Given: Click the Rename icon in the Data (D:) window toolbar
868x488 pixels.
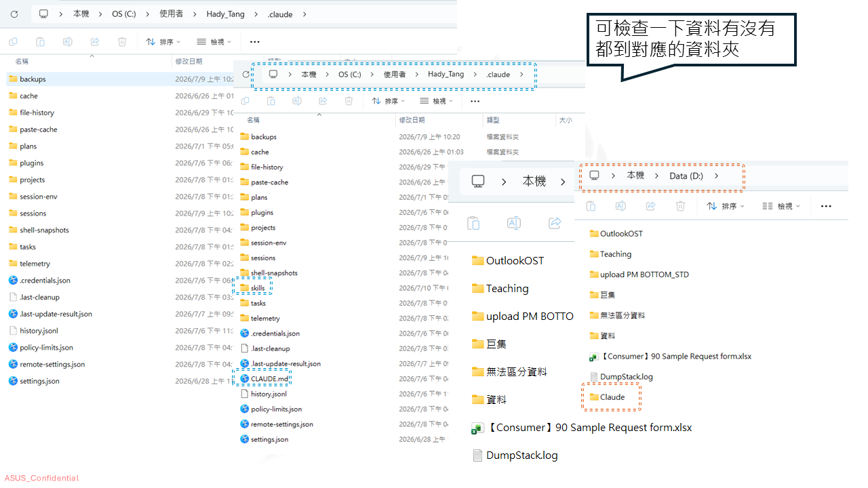Looking at the screenshot, I should pos(620,206).
